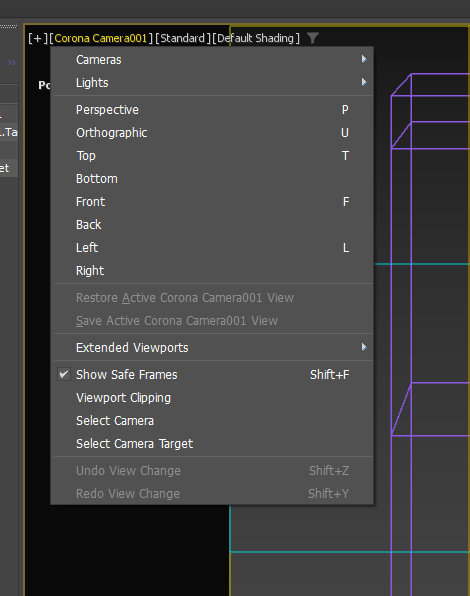470x596 pixels.
Task: Expand the Lights submenu
Action: pyautogui.click(x=213, y=82)
